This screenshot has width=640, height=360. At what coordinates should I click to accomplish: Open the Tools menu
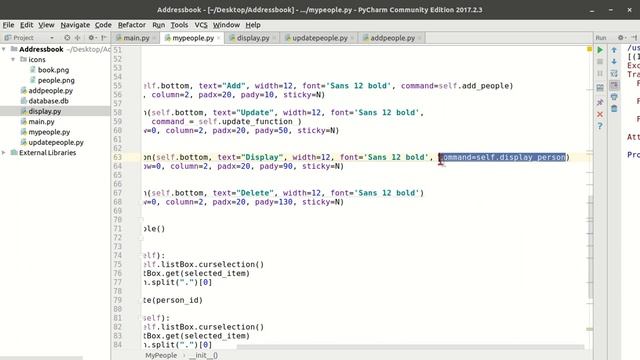point(179,25)
